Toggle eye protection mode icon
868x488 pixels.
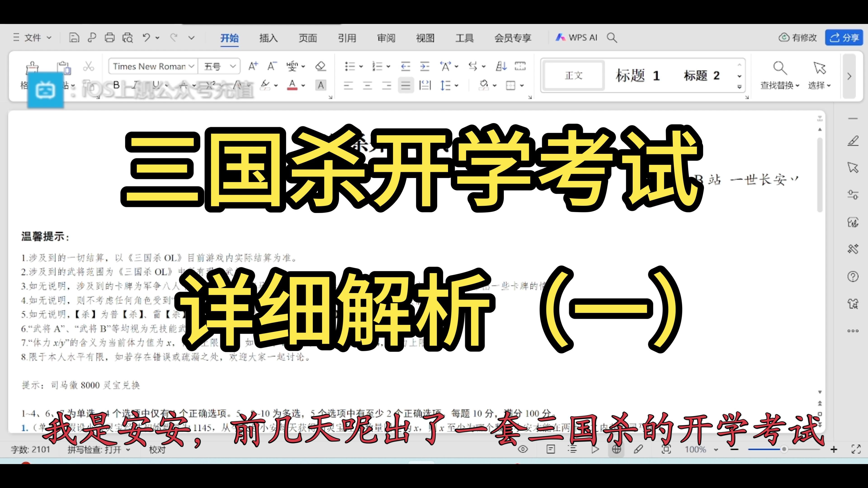coord(523,449)
